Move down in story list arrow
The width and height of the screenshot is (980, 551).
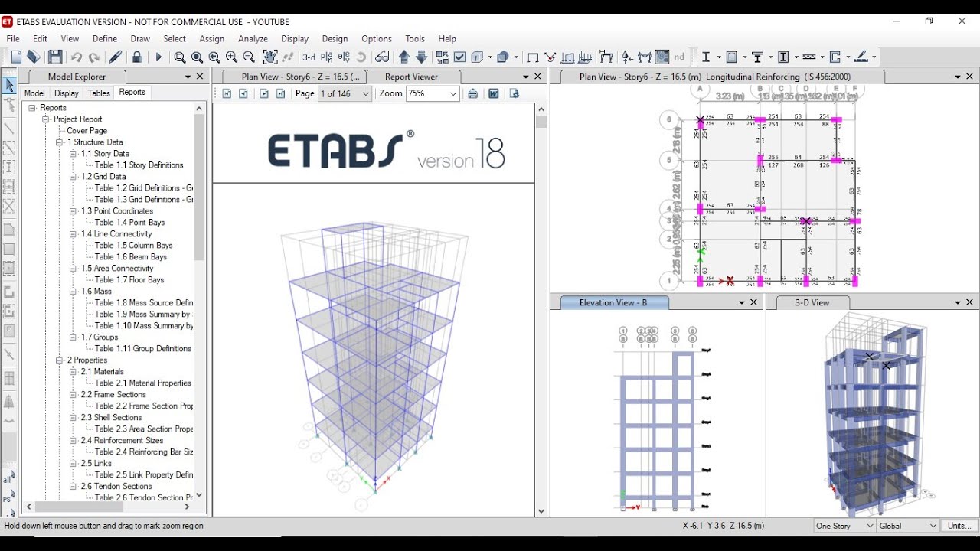tap(421, 57)
